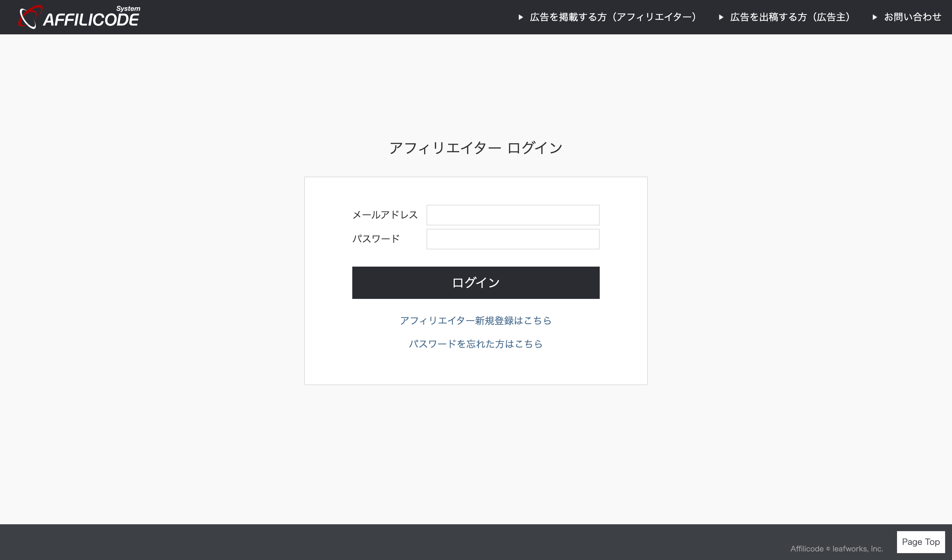Click the triangle arrow before 広告主 nav item
This screenshot has width=952, height=560.
pyautogui.click(x=721, y=18)
